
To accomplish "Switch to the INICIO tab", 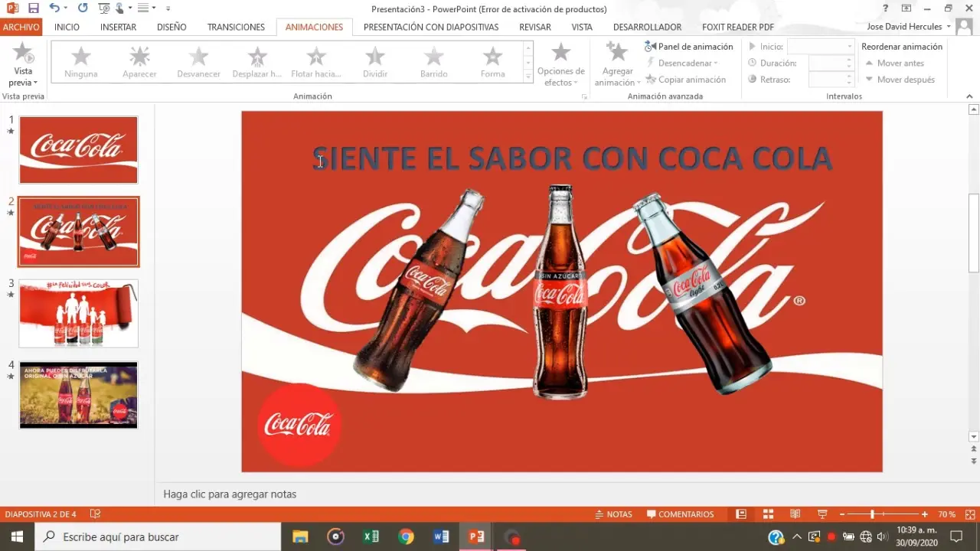I will 67,27.
